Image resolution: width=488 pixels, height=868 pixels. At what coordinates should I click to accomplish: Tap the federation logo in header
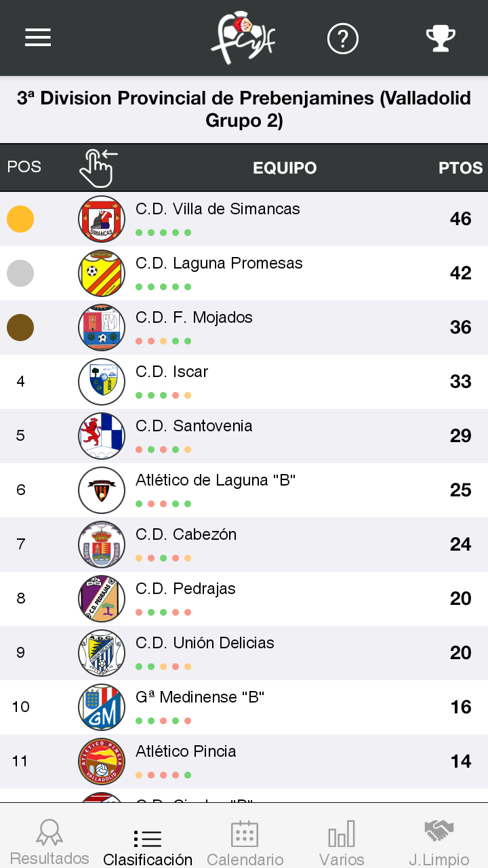tap(242, 39)
